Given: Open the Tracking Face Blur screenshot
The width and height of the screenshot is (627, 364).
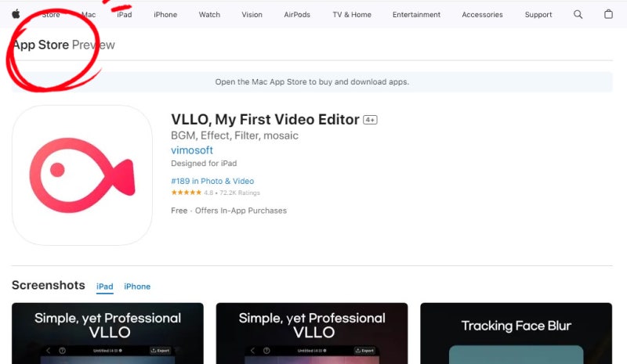Looking at the screenshot, I should [516, 333].
